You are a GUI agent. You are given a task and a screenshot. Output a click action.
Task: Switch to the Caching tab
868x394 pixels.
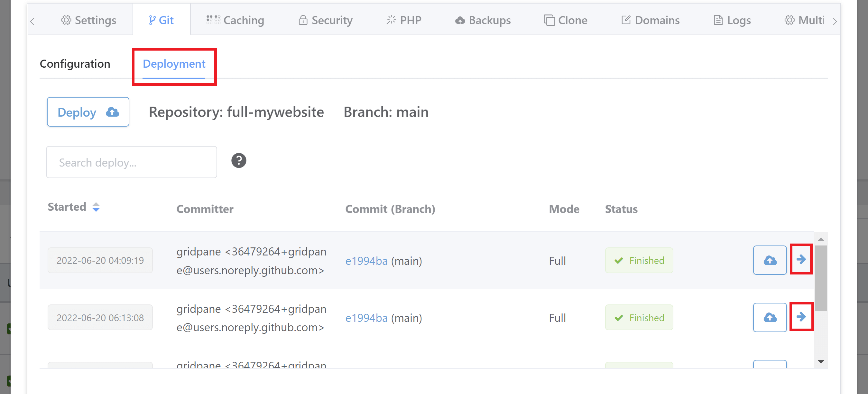point(235,20)
